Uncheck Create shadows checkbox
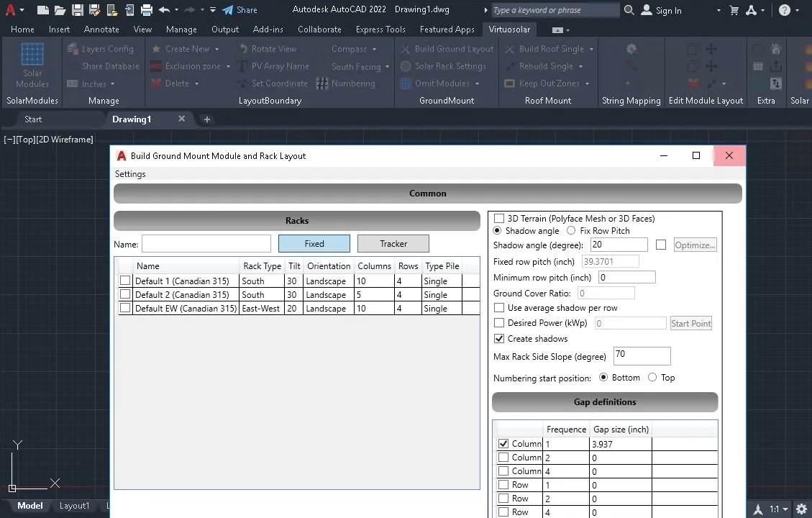This screenshot has height=518, width=812. [x=499, y=338]
